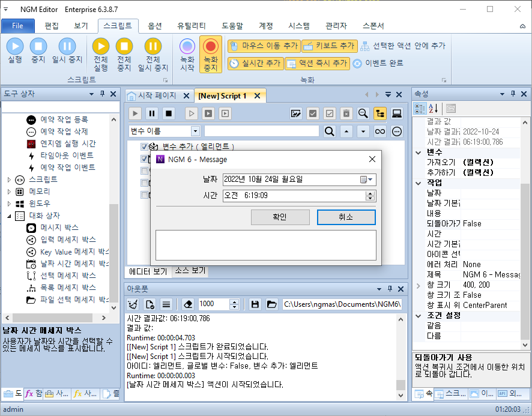The height and width of the screenshot is (416, 532).
Task: Expand the 창 크기 property
Action: 418,286
